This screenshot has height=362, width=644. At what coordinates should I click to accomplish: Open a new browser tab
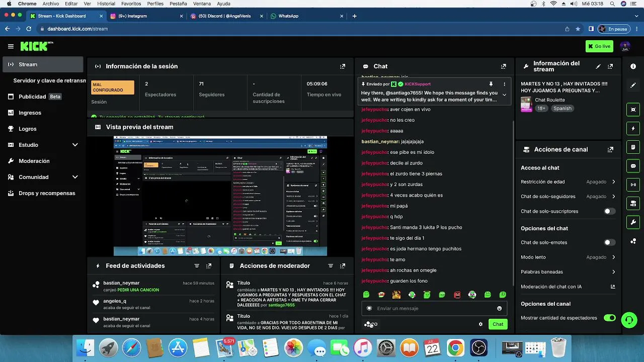click(x=354, y=16)
